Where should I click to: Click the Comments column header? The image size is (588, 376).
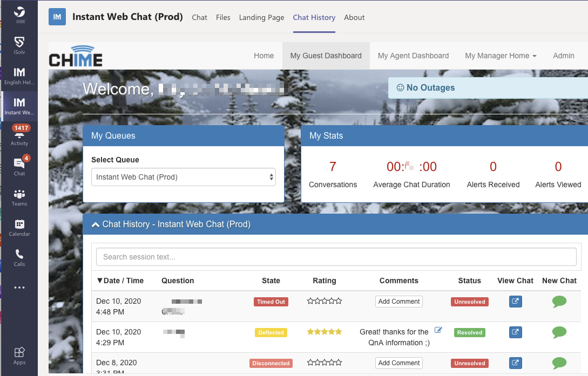point(398,281)
